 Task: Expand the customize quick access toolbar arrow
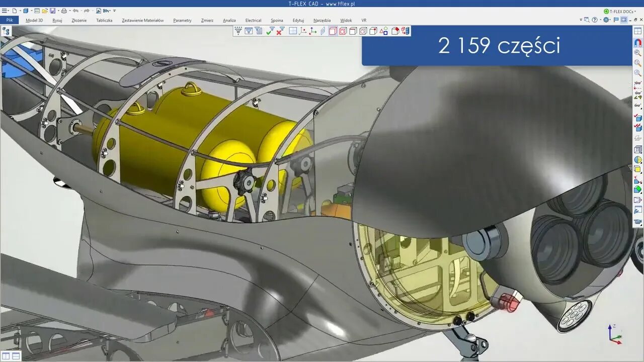click(x=114, y=11)
